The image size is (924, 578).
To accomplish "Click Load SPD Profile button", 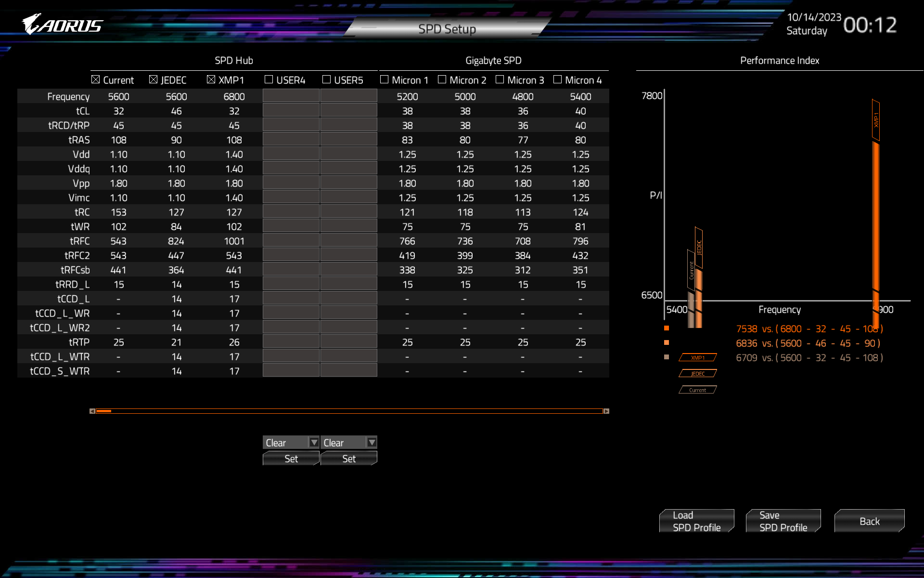I will [x=696, y=521].
